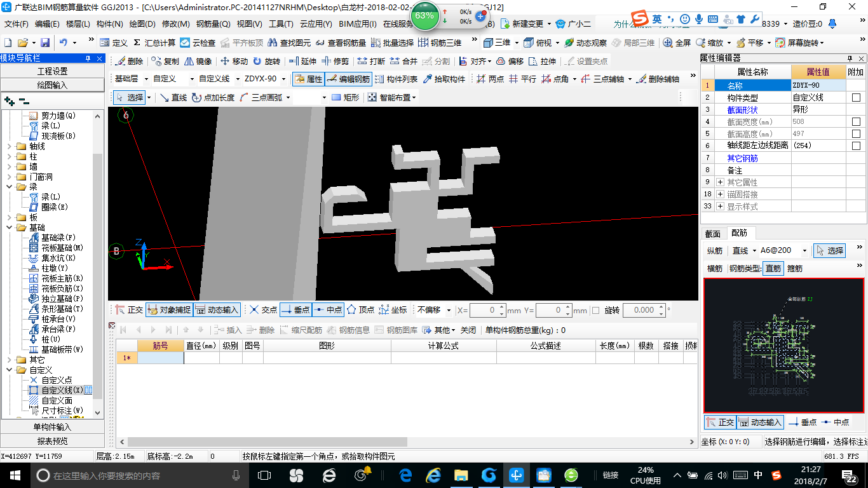Toggle 对象捕捉 object snap
Screen dimensions: 868x488
169,310
